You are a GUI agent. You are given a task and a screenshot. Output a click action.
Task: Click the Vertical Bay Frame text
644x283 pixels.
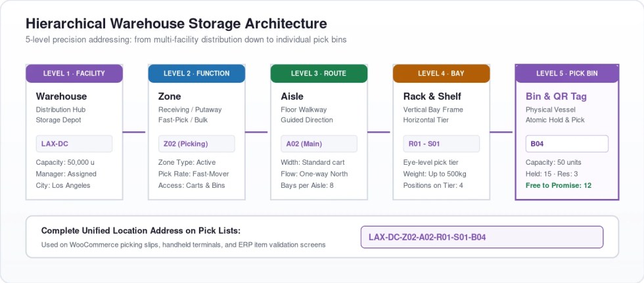[x=433, y=110]
